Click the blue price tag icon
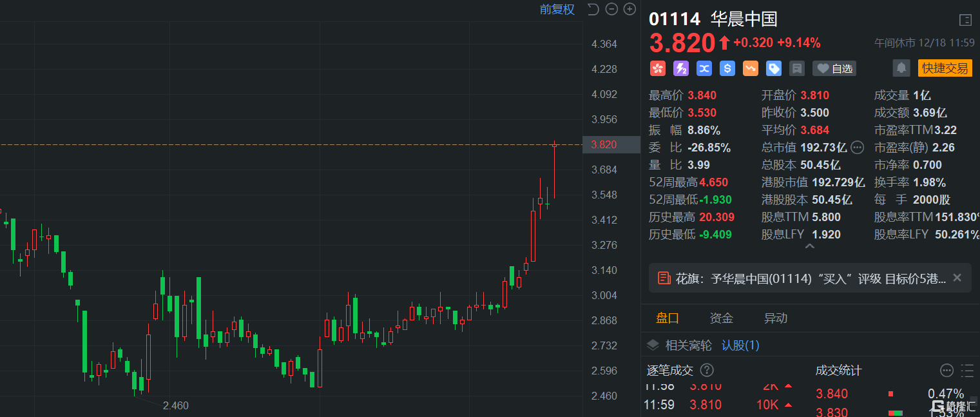Screen dimensions: 980x417 pos(774,68)
